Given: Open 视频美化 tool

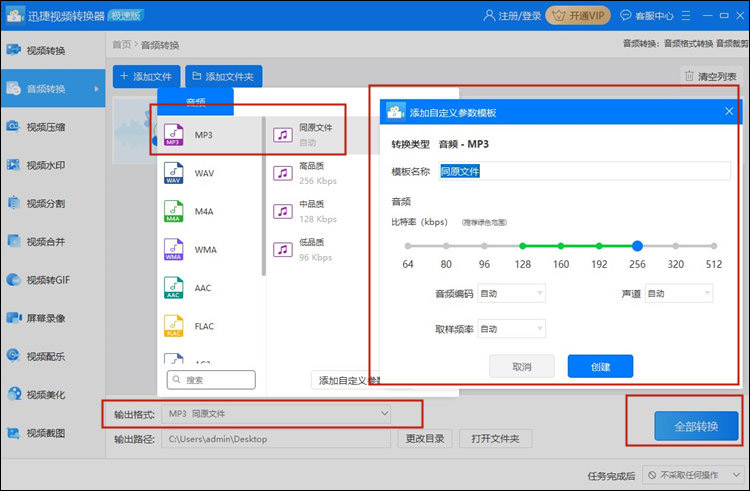Looking at the screenshot, I should (x=53, y=394).
